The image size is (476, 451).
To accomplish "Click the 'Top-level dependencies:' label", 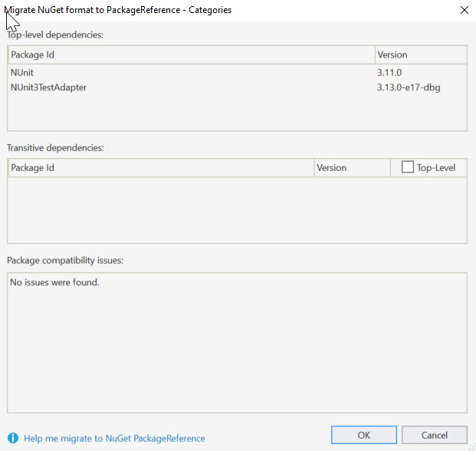I will [x=55, y=35].
